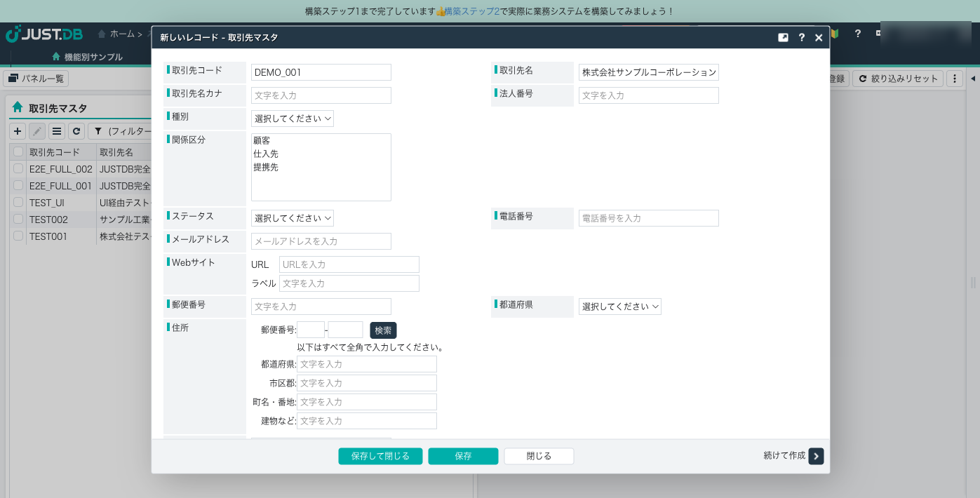
Task: Check the E2E_FULL_001 row checkbox
Action: (x=18, y=186)
